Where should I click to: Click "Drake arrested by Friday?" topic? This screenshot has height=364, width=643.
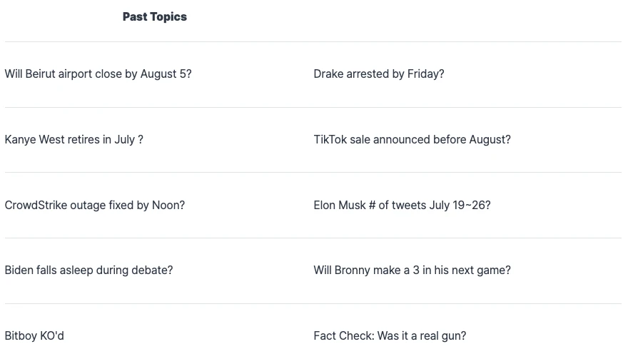pos(378,74)
